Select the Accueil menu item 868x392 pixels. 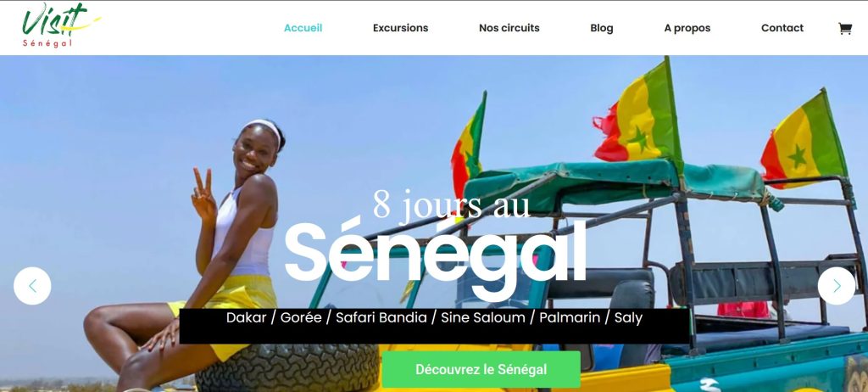coord(303,28)
